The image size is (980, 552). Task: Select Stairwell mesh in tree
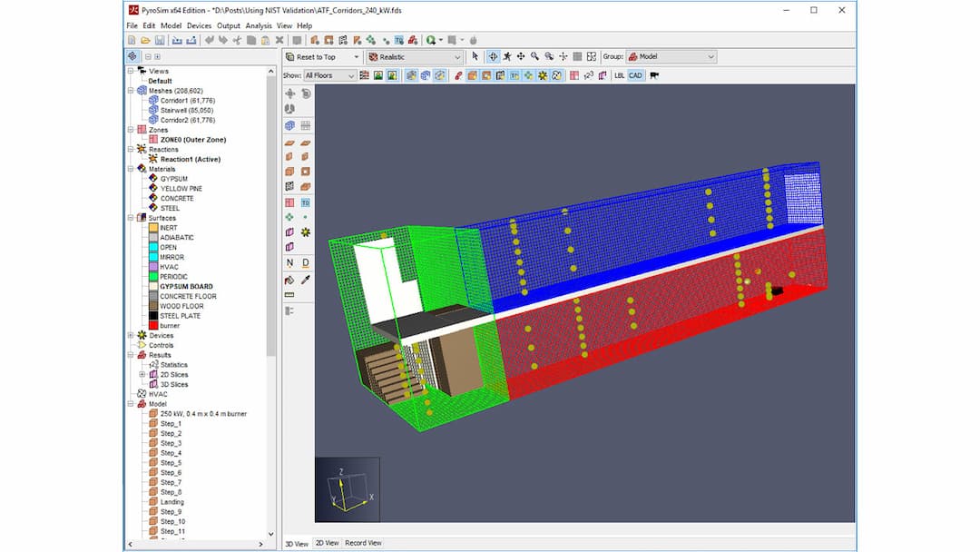pyautogui.click(x=173, y=110)
